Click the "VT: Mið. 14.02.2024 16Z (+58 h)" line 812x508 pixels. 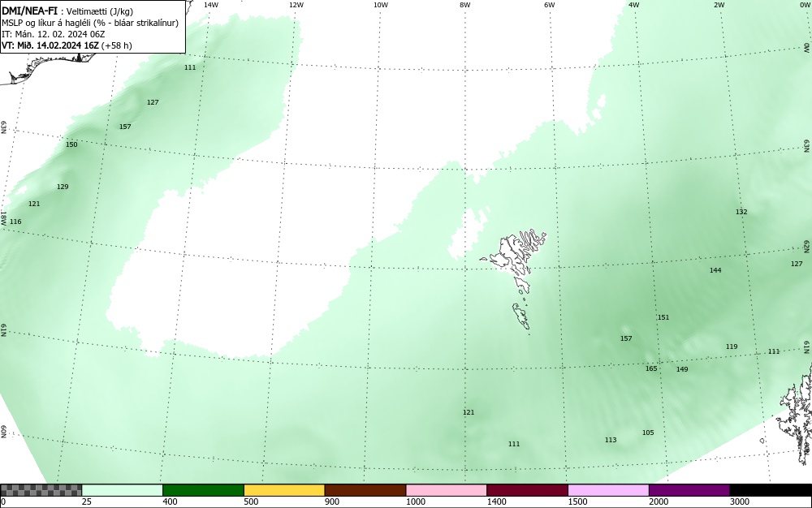pos(67,45)
